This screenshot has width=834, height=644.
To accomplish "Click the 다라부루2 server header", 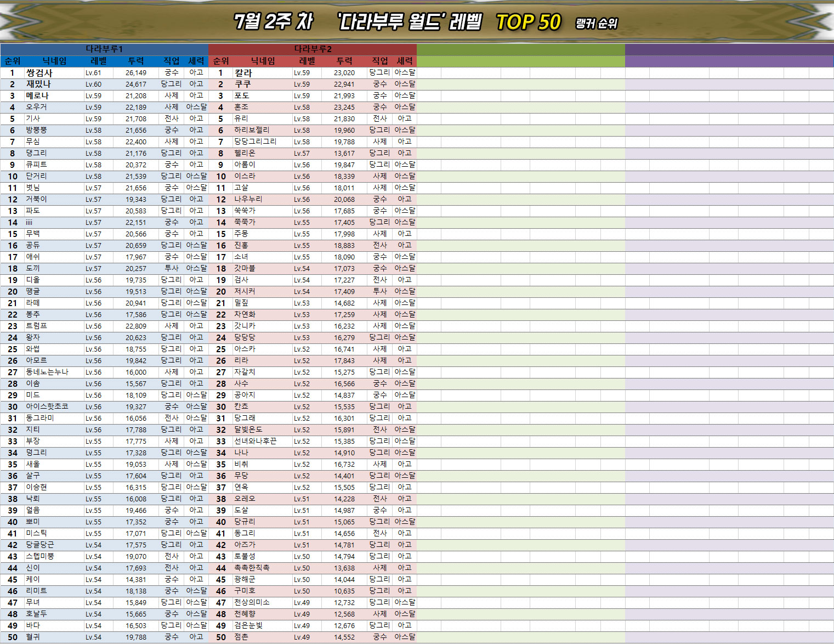I will click(x=313, y=49).
